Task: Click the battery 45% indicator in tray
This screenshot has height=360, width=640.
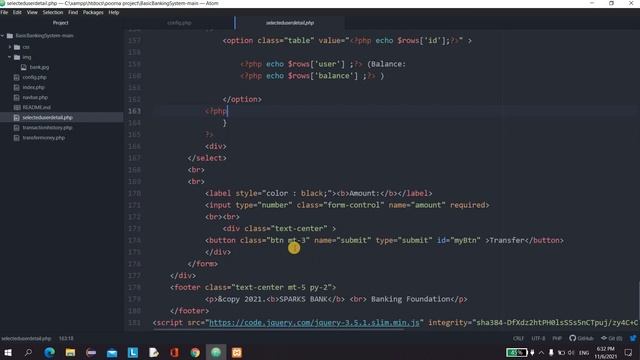Action: point(516,353)
